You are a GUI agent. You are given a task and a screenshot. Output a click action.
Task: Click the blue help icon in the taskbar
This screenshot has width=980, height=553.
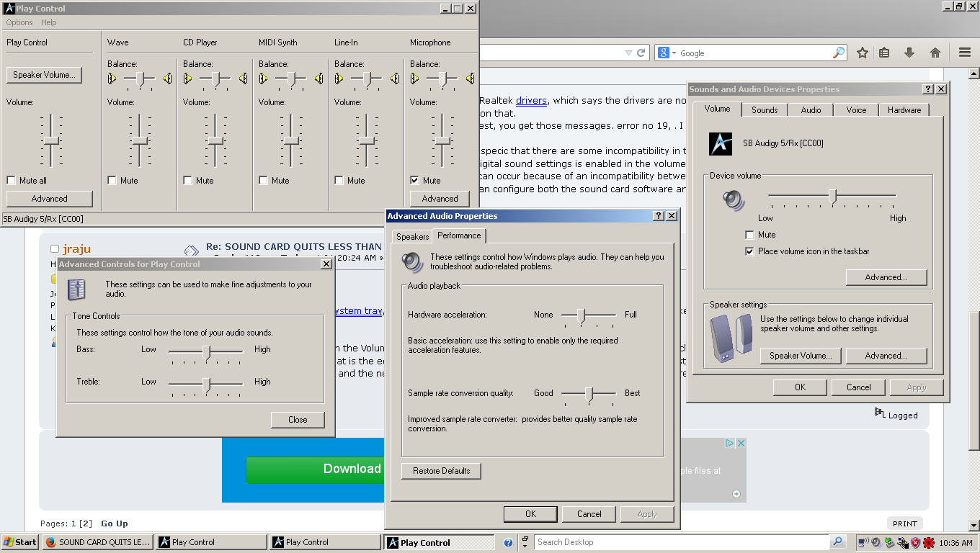[x=508, y=542]
